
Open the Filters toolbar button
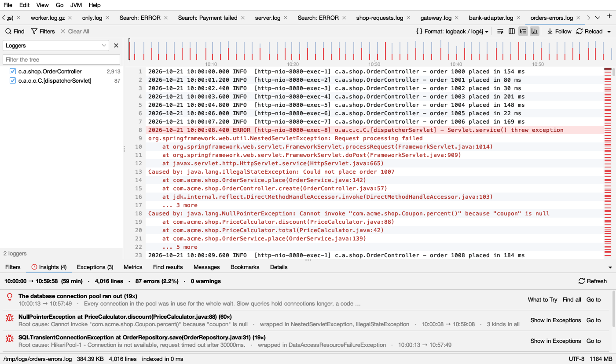click(43, 31)
